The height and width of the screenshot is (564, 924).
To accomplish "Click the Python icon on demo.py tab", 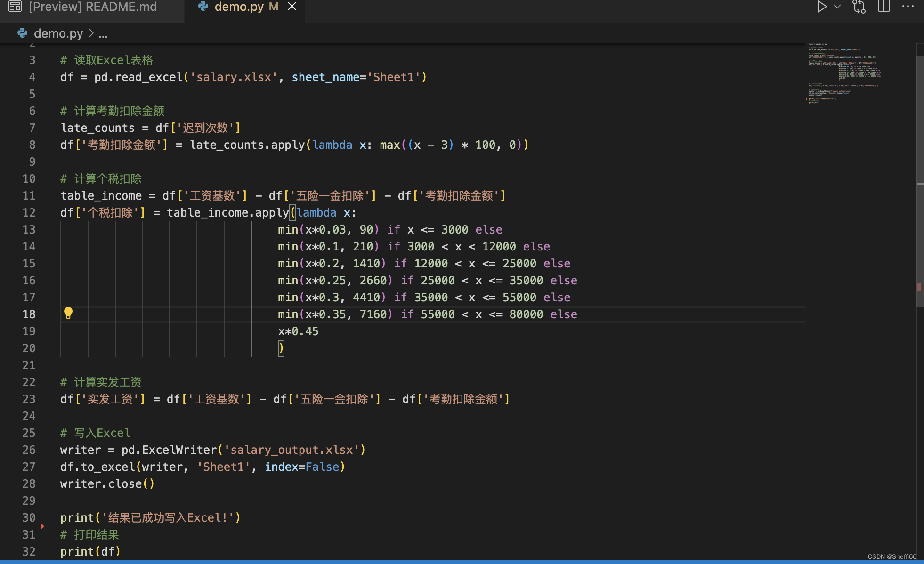I will point(203,7).
